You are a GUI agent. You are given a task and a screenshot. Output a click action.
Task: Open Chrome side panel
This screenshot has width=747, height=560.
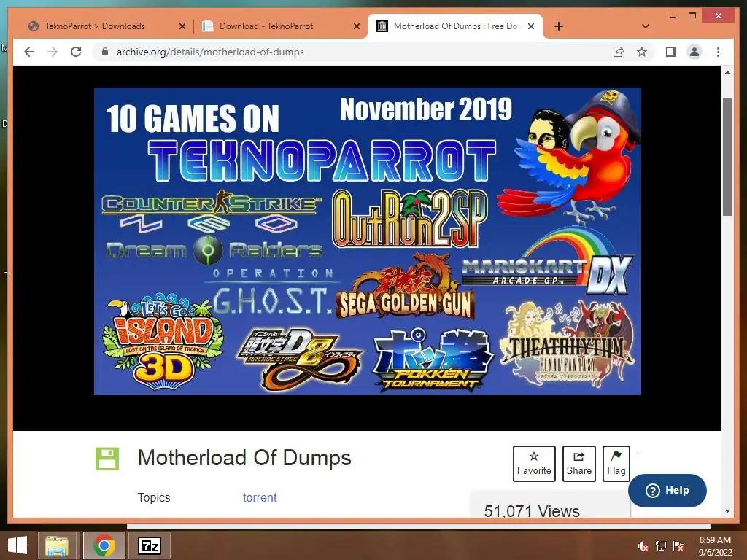tap(671, 52)
